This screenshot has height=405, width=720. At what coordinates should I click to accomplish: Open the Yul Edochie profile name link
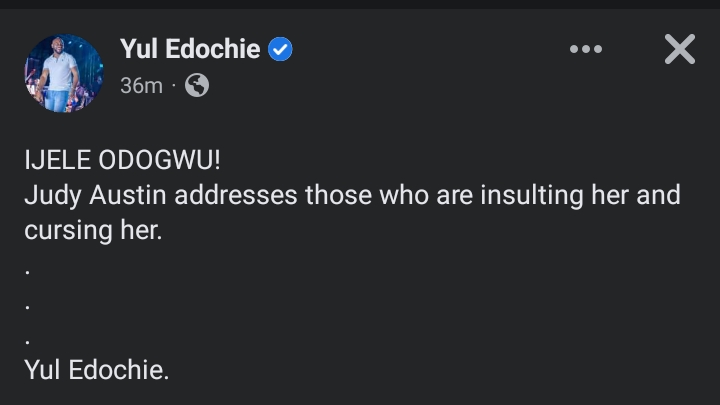coord(191,49)
